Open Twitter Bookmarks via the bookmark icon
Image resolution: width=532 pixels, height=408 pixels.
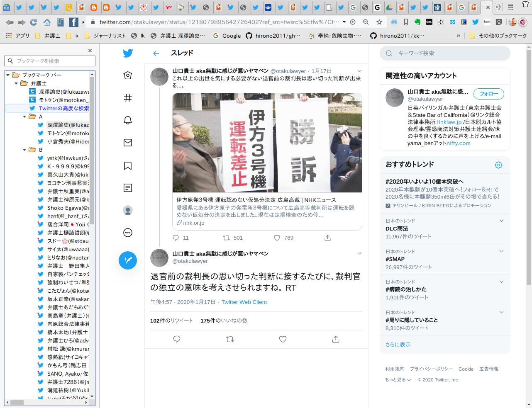click(128, 165)
